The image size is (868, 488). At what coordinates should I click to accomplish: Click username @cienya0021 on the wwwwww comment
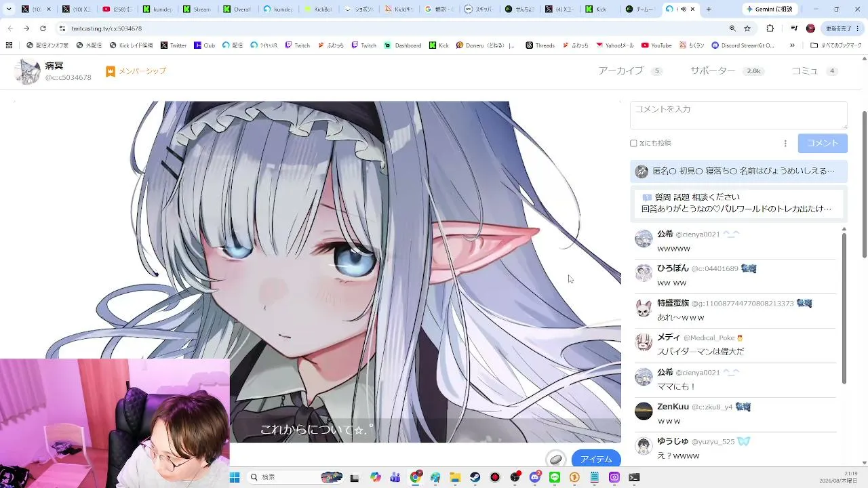point(698,235)
